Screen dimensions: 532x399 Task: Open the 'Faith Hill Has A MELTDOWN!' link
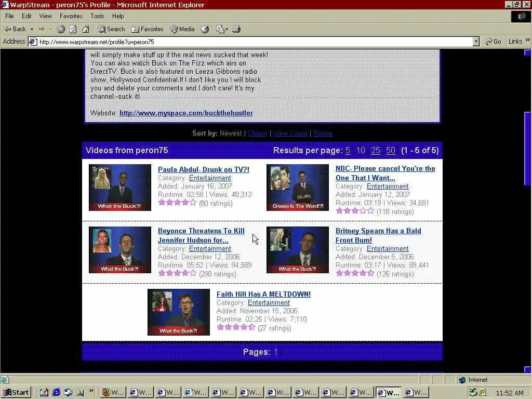[x=263, y=294]
